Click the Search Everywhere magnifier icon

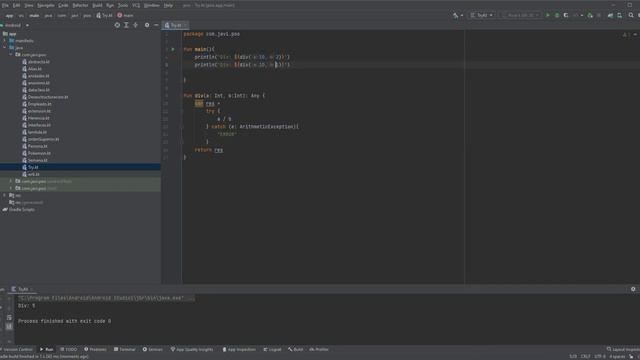[631, 16]
